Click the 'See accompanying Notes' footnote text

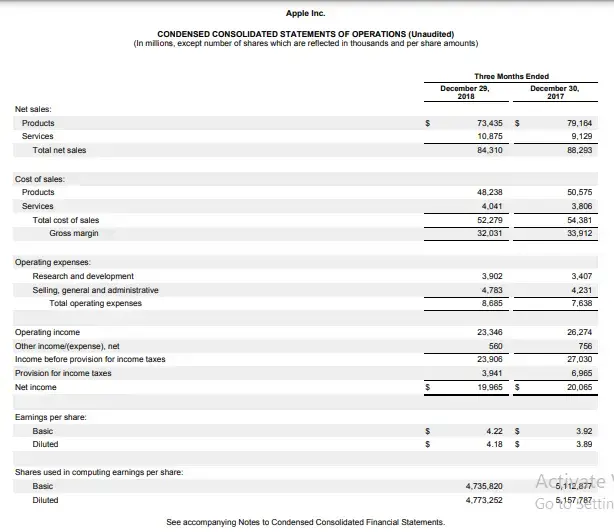pos(306,523)
